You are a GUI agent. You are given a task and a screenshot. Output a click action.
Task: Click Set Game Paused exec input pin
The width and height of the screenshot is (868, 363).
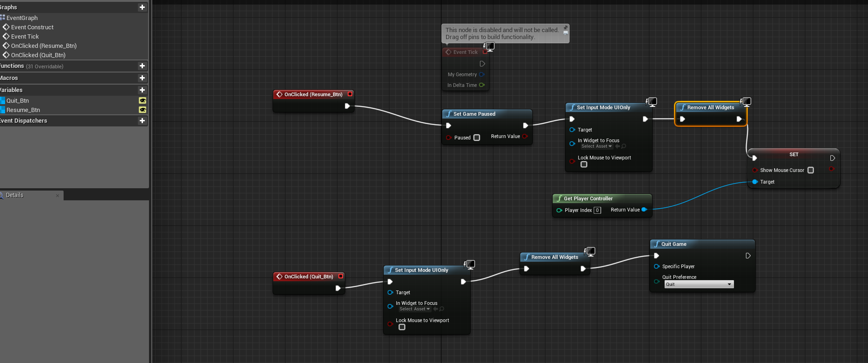(x=448, y=125)
